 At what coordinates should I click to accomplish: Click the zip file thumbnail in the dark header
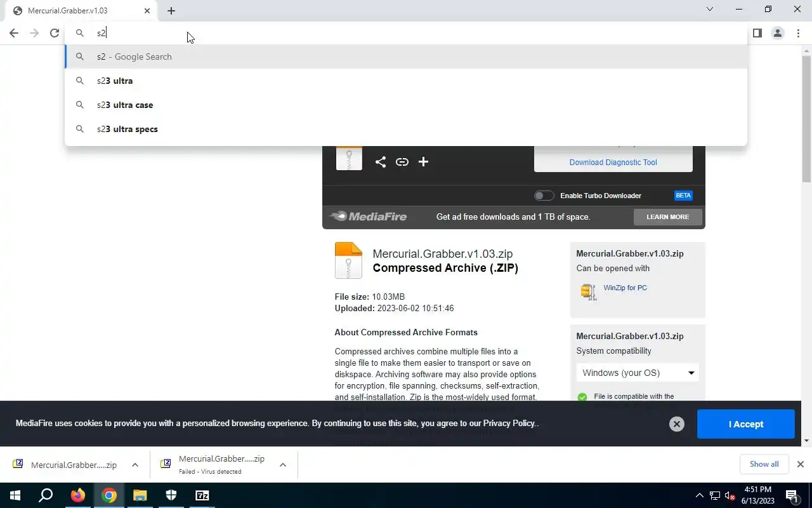click(349, 157)
